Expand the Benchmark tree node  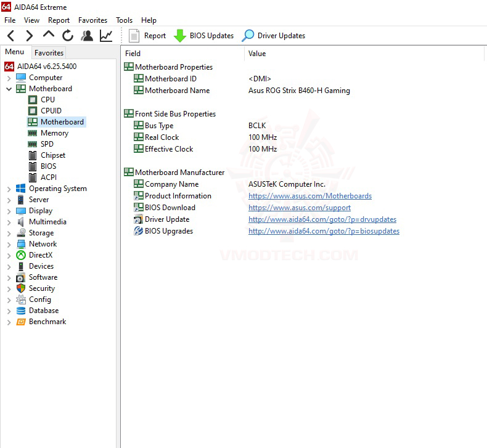[x=9, y=322]
